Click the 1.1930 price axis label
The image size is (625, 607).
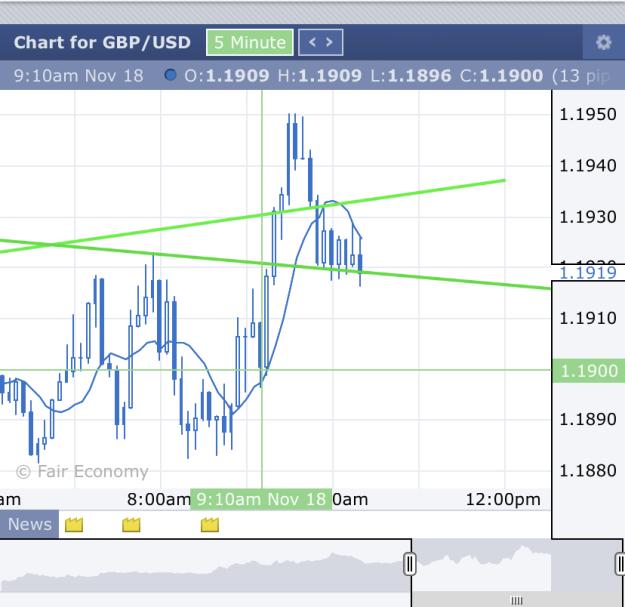(588, 217)
